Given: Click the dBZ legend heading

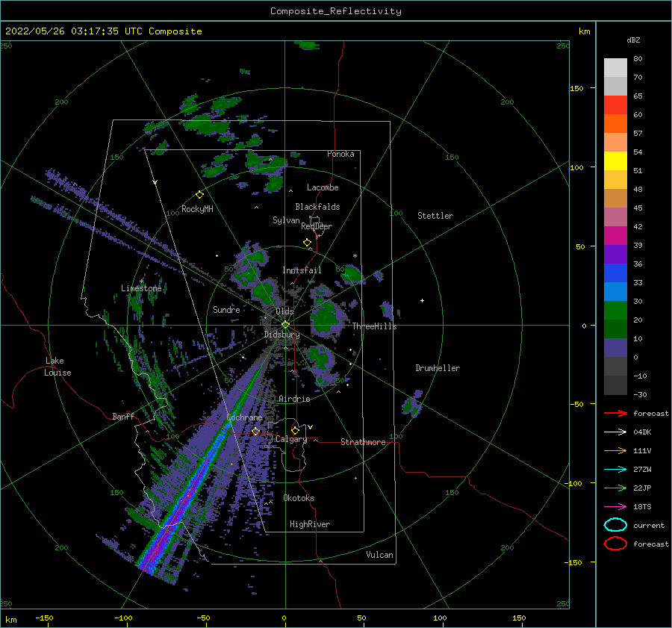Looking at the screenshot, I should click(633, 40).
